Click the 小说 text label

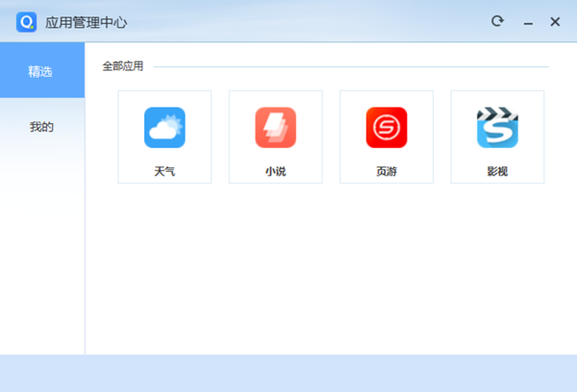tap(275, 172)
